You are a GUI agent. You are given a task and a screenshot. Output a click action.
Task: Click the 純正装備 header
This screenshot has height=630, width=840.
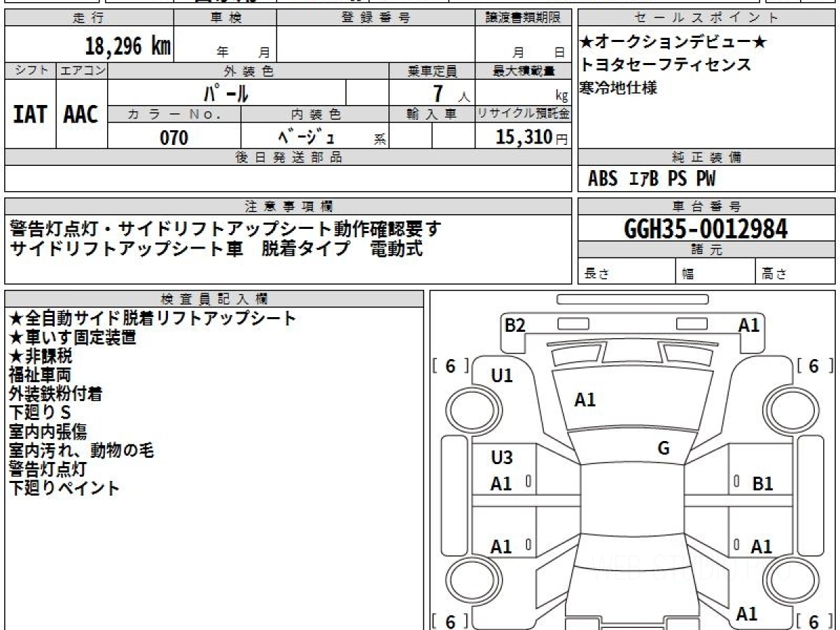pyautogui.click(x=707, y=157)
